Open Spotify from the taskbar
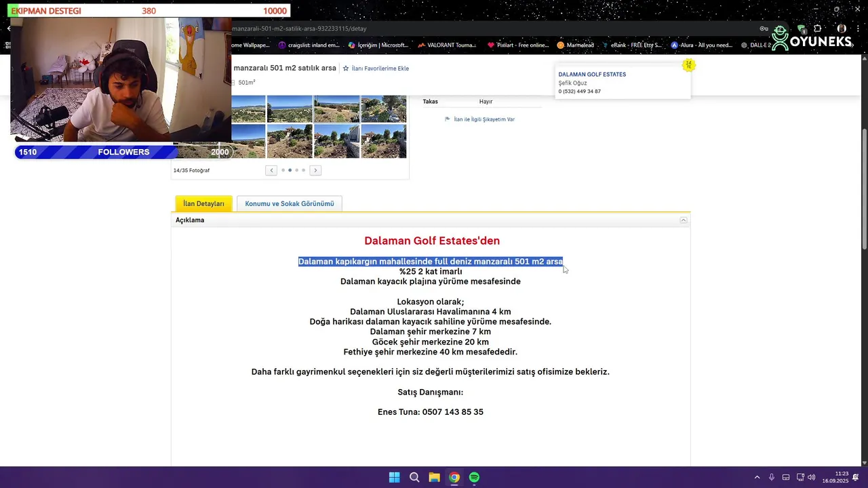The width and height of the screenshot is (868, 488). click(474, 477)
